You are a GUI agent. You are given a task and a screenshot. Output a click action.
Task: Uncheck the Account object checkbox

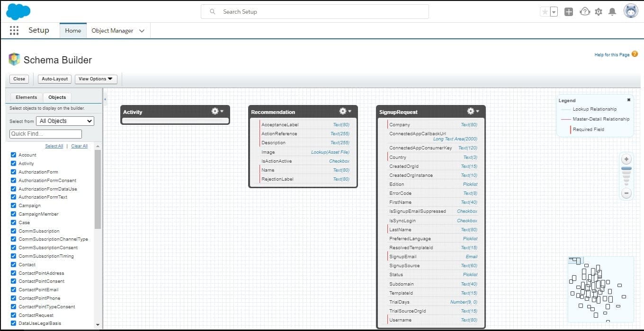pos(13,155)
